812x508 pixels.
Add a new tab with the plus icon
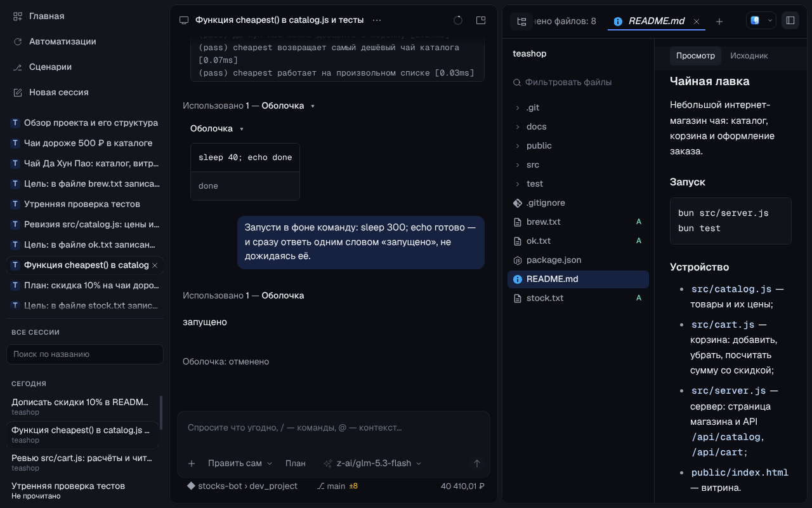719,21
